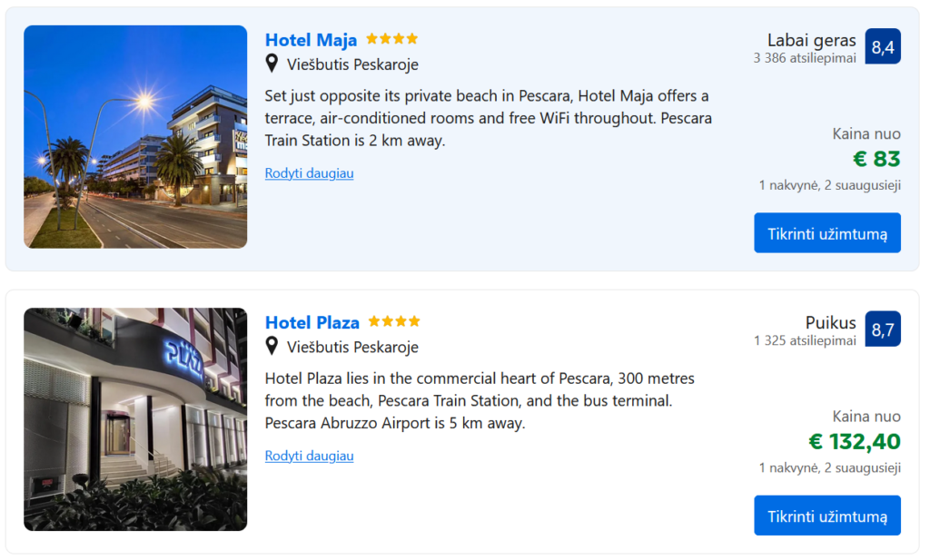Screen dimensions: 930x560
Task: Expand Hotel Maja description with Rodyti daugiau
Action: (309, 173)
